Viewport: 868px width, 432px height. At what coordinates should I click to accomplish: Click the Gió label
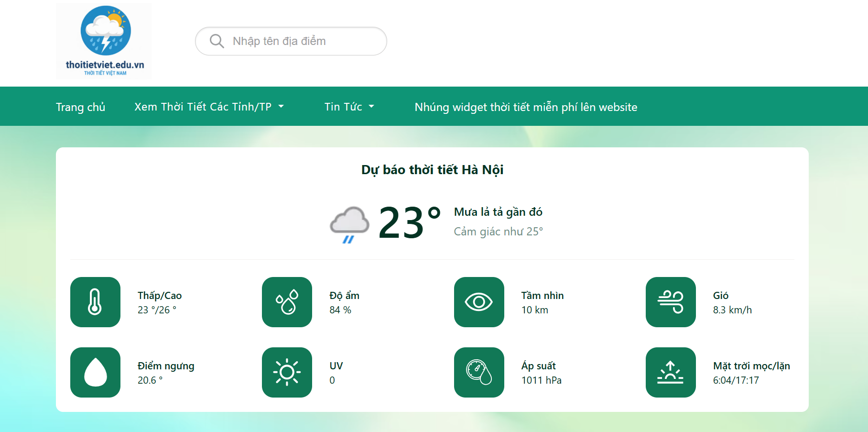tap(721, 296)
